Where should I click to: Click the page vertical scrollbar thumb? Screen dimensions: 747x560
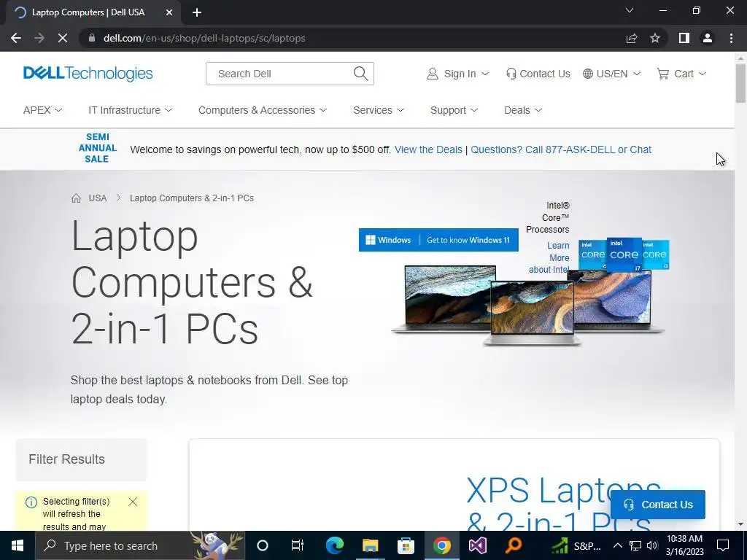pos(740,83)
